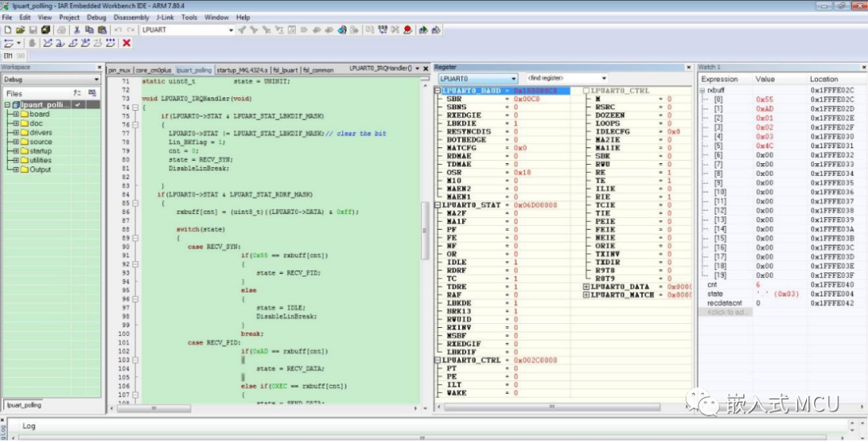Image resolution: width=868 pixels, height=442 pixels.
Task: Click the debugger Reset icon
Action: tap(8, 43)
